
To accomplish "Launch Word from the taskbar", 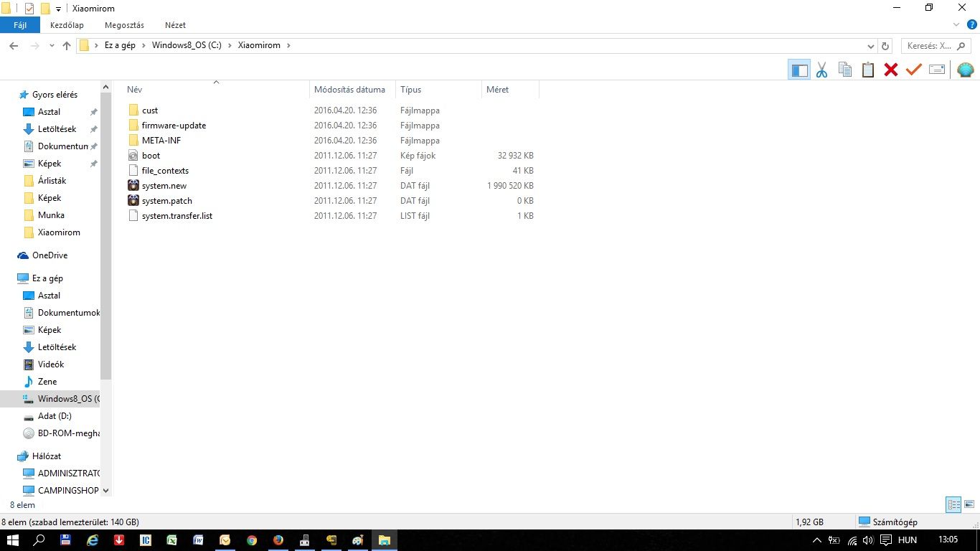I will (198, 540).
